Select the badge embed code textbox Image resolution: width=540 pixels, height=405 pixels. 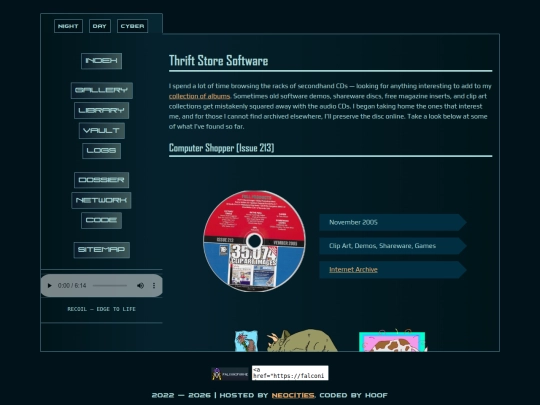pos(290,373)
